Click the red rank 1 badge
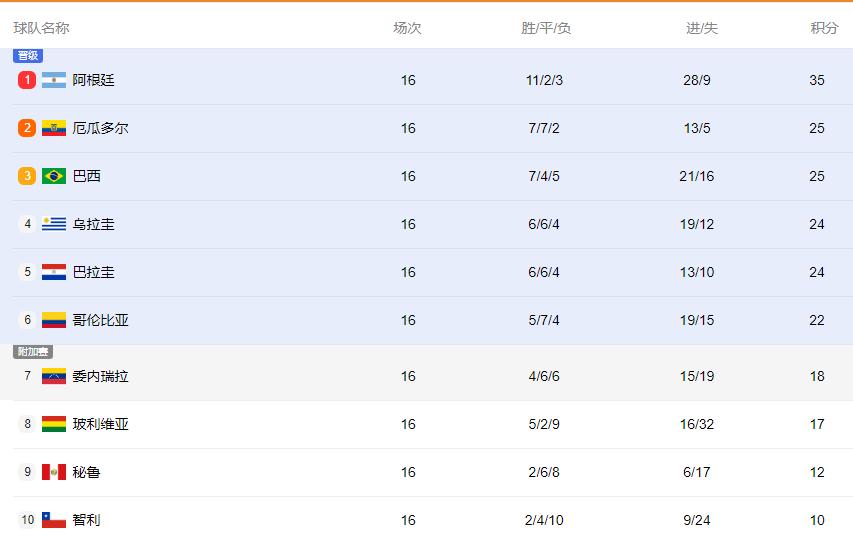 pyautogui.click(x=27, y=80)
